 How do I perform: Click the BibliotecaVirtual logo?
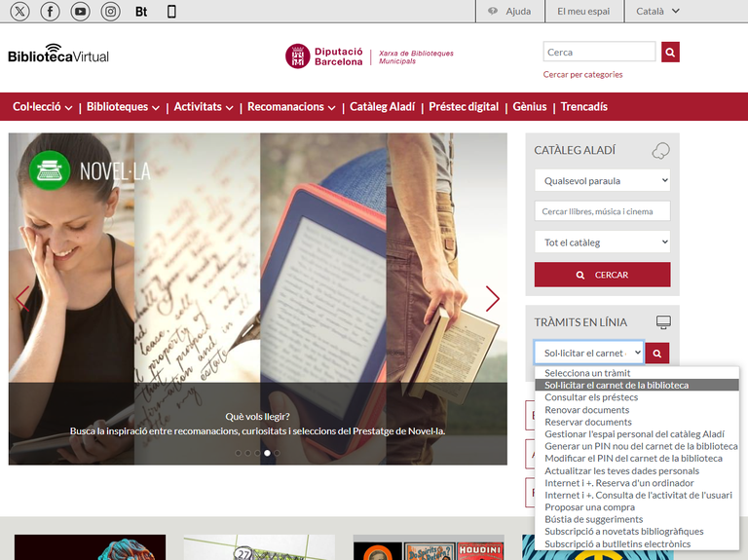tap(58, 54)
